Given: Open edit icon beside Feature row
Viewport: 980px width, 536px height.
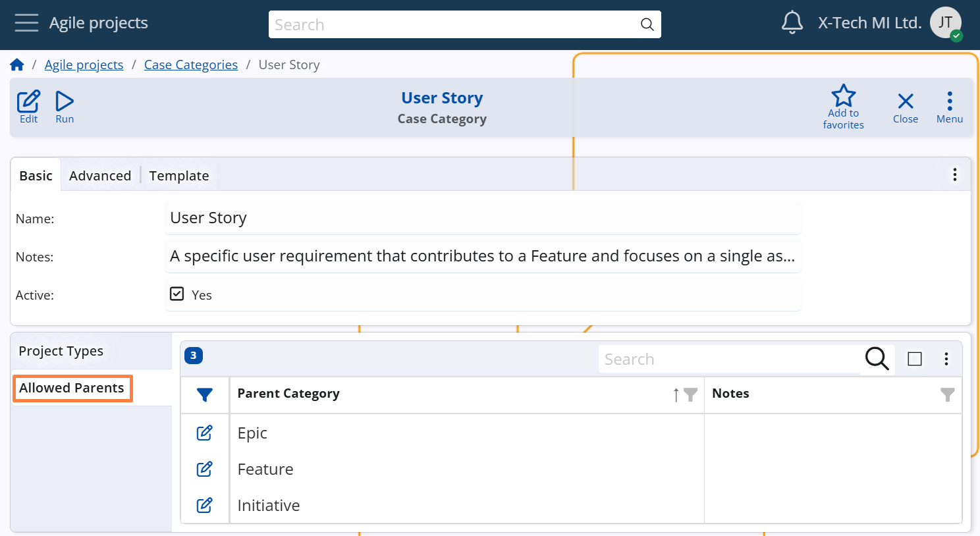Looking at the screenshot, I should pyautogui.click(x=205, y=469).
